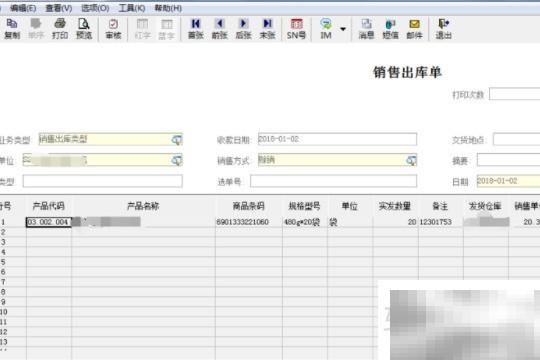Click the empty field below 购货单位
This screenshot has height=360, width=540.
coord(103,181)
